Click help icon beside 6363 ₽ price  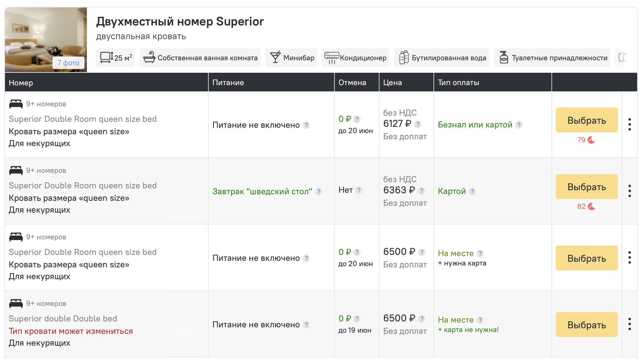coord(421,191)
